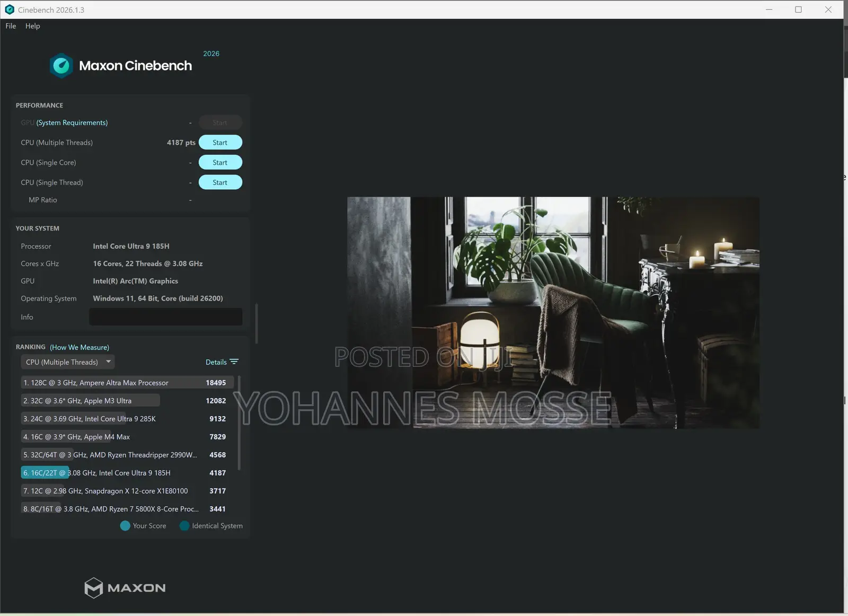Select the AMD Ryzen 7 5800X row
The height and width of the screenshot is (616, 848).
click(127, 509)
